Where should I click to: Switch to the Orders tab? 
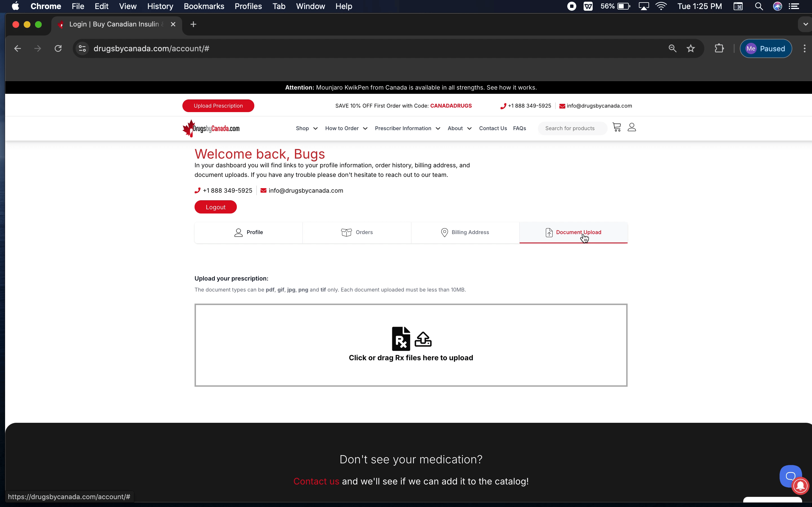pyautogui.click(x=357, y=232)
